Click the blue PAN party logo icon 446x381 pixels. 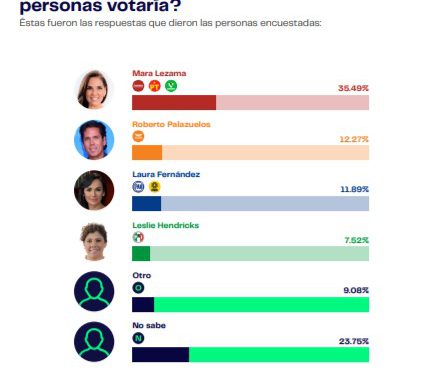138,187
